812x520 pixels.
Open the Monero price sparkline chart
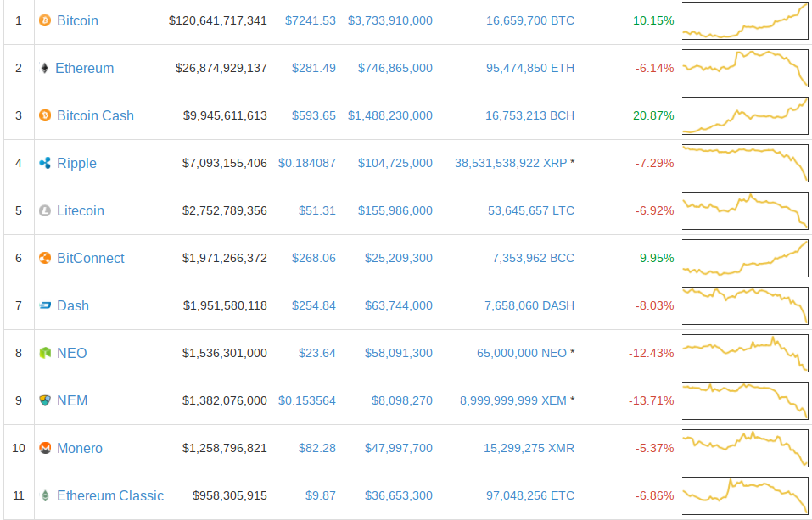745,448
